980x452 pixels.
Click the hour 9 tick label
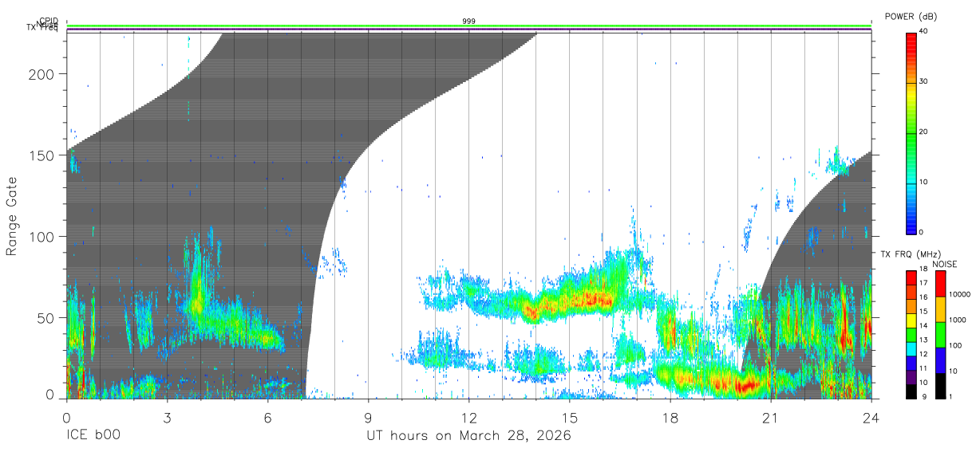click(x=368, y=417)
